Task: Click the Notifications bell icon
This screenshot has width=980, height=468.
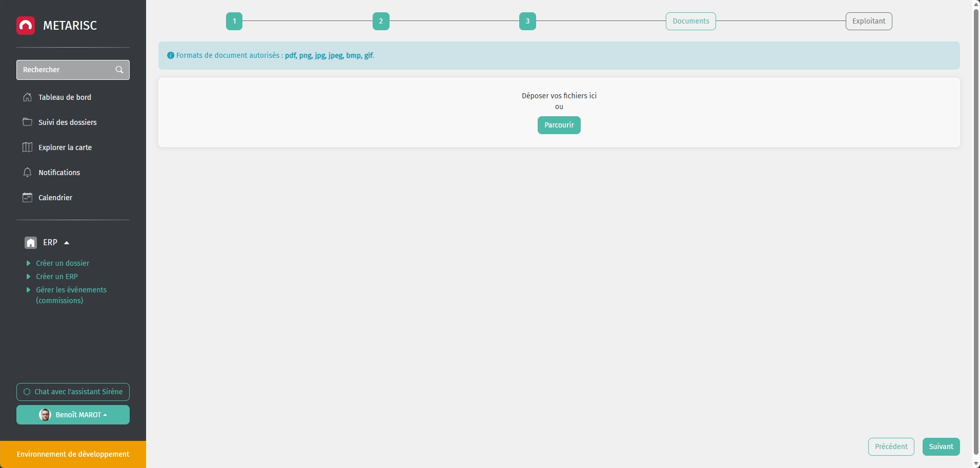Action: tap(28, 172)
